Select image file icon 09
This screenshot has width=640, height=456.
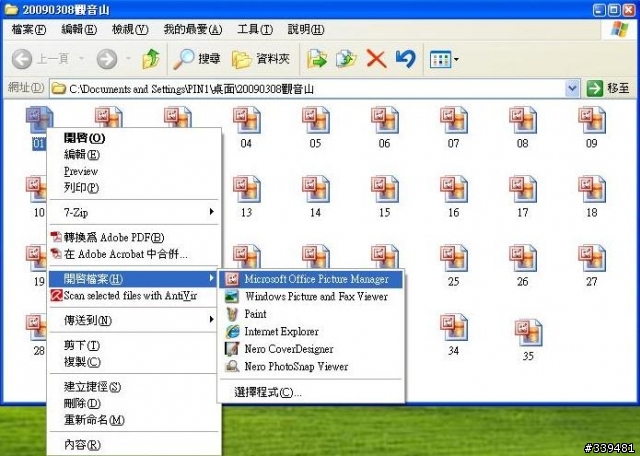pyautogui.click(x=591, y=120)
